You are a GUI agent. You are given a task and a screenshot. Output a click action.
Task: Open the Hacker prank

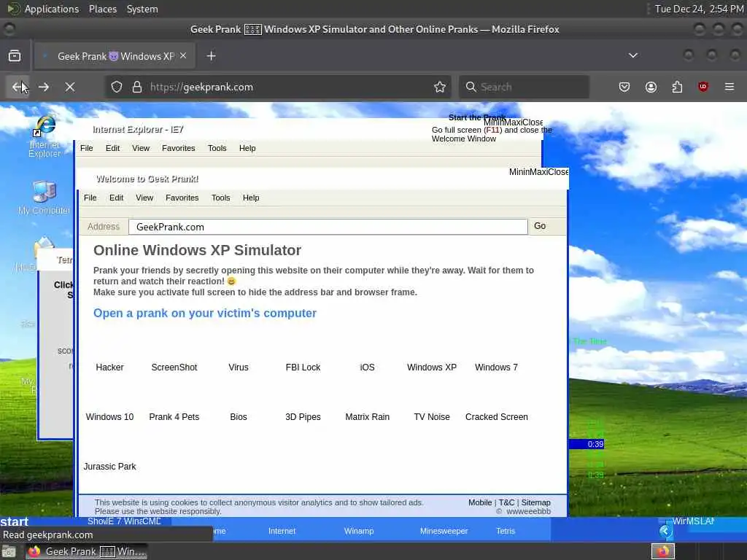pos(109,367)
